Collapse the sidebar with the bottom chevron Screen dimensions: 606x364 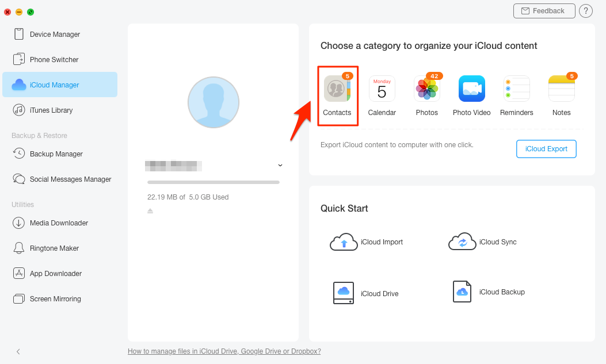pyautogui.click(x=18, y=351)
